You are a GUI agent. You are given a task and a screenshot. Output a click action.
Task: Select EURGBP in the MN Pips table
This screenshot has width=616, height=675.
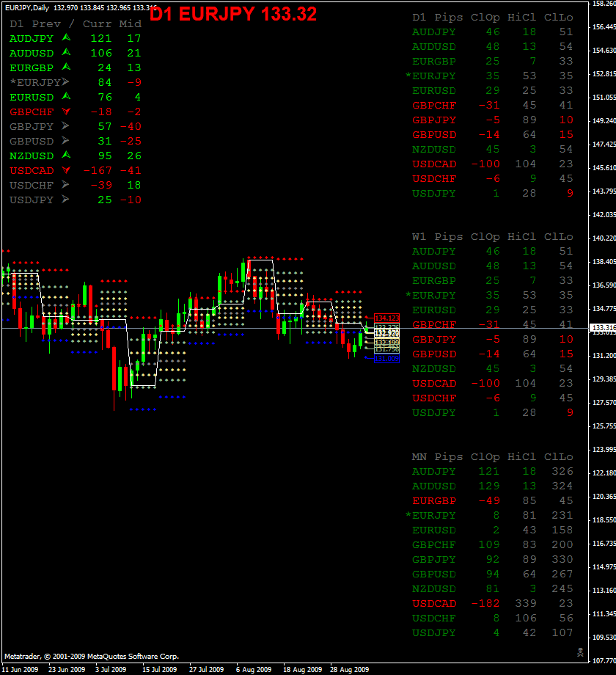(434, 501)
